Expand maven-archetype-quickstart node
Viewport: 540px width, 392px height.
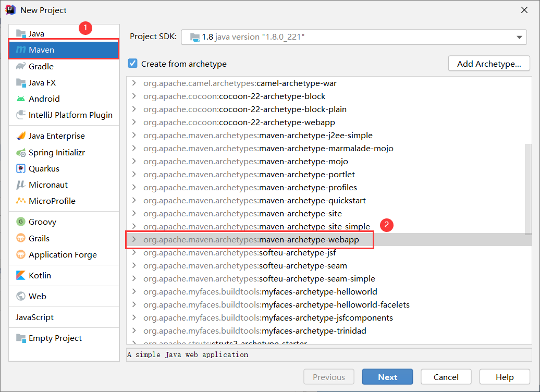(134, 200)
